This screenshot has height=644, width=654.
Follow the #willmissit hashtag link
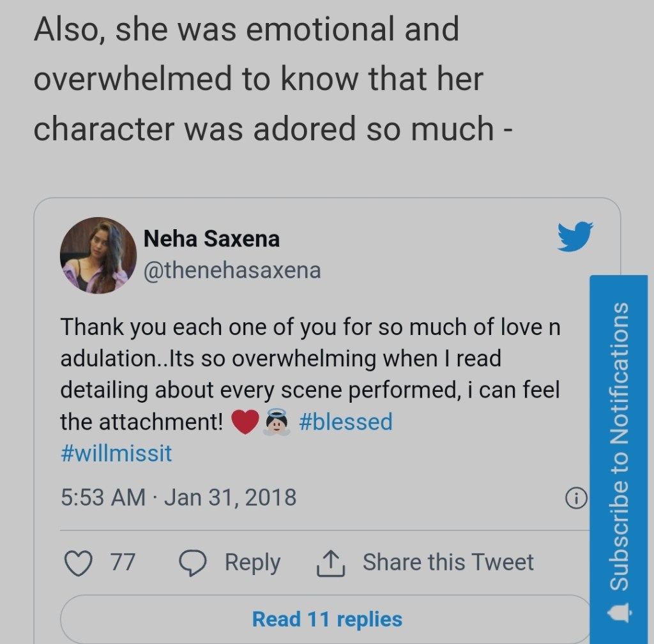point(116,454)
